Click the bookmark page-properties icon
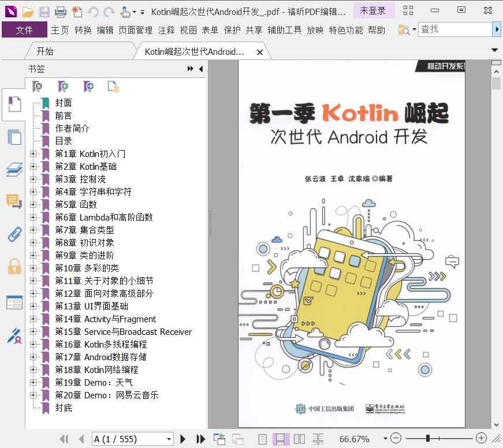Image resolution: width=503 pixels, height=448 pixels. tap(113, 87)
